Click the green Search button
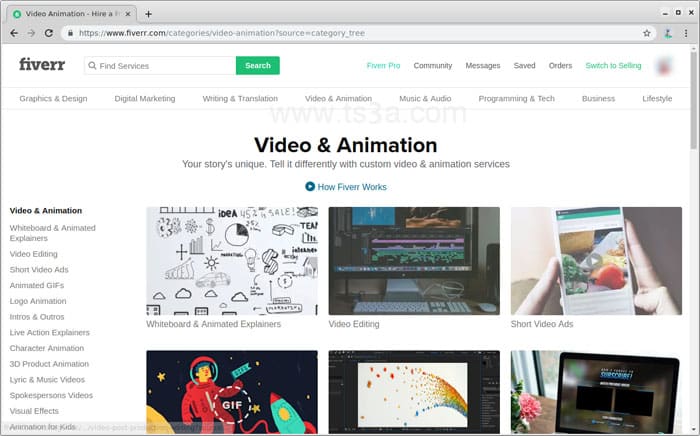700x436 pixels. (258, 66)
